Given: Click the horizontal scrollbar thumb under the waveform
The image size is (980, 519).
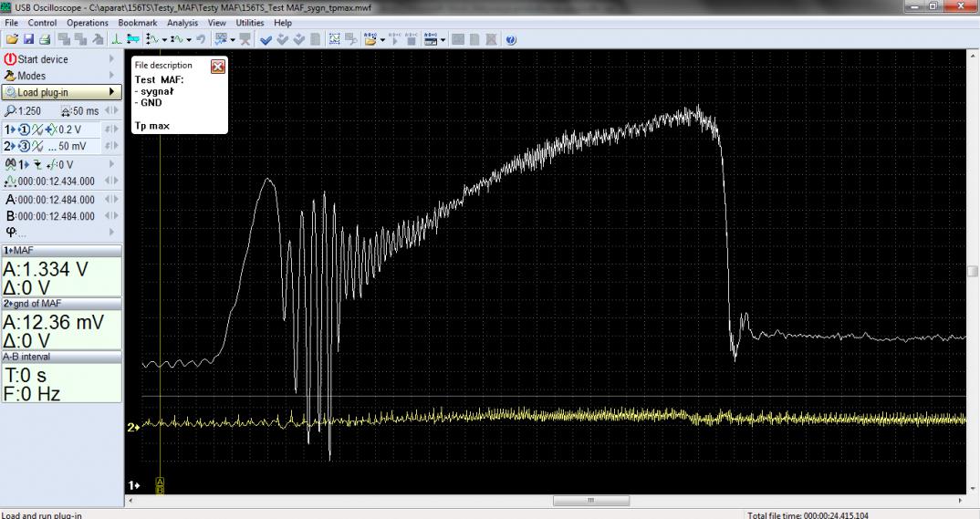Looking at the screenshot, I should click(589, 500).
